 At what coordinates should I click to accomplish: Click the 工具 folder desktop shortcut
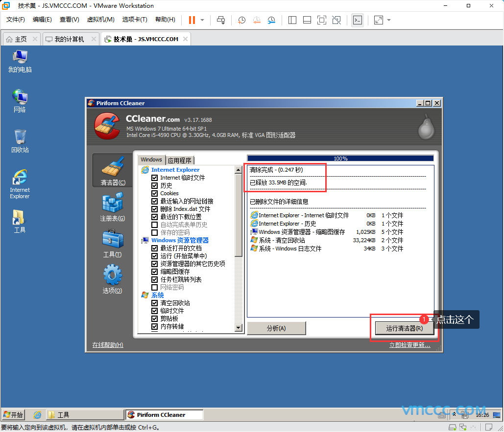(19, 221)
